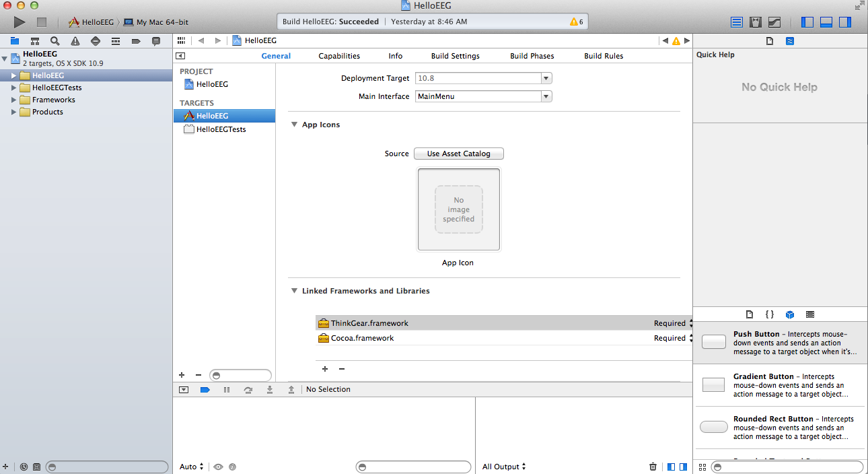Toggle the Utilities panel visibility
This screenshot has height=474, width=868.
click(x=845, y=22)
